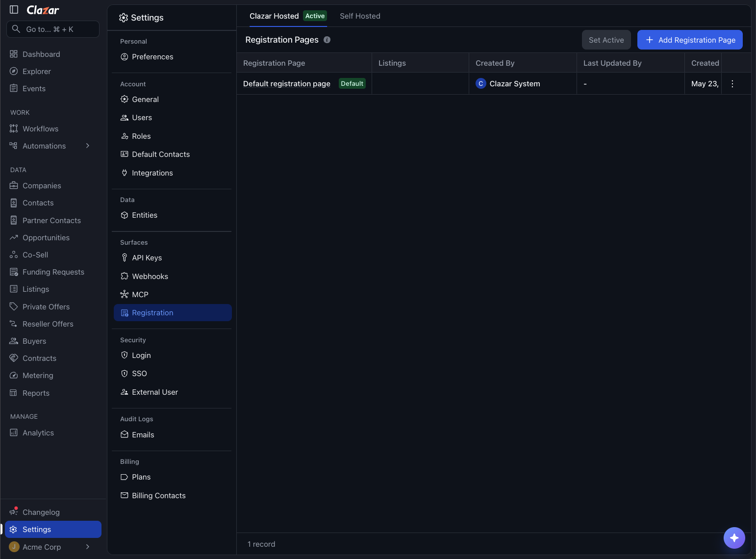
Task: Collapse the sidebar with the panel icon
Action: [14, 10]
